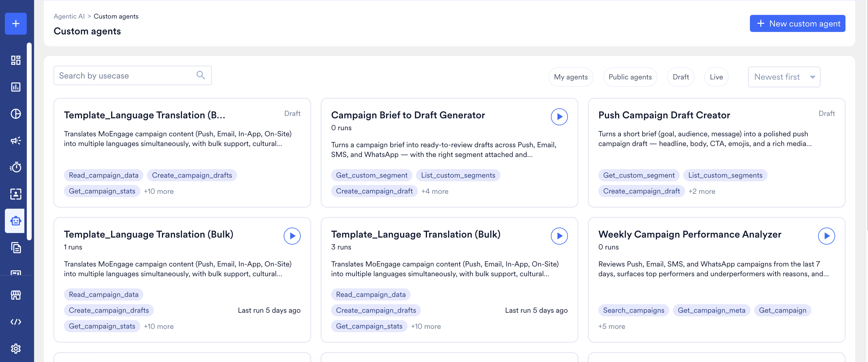
Task: Click the Search by usecase field
Action: pyautogui.click(x=132, y=75)
